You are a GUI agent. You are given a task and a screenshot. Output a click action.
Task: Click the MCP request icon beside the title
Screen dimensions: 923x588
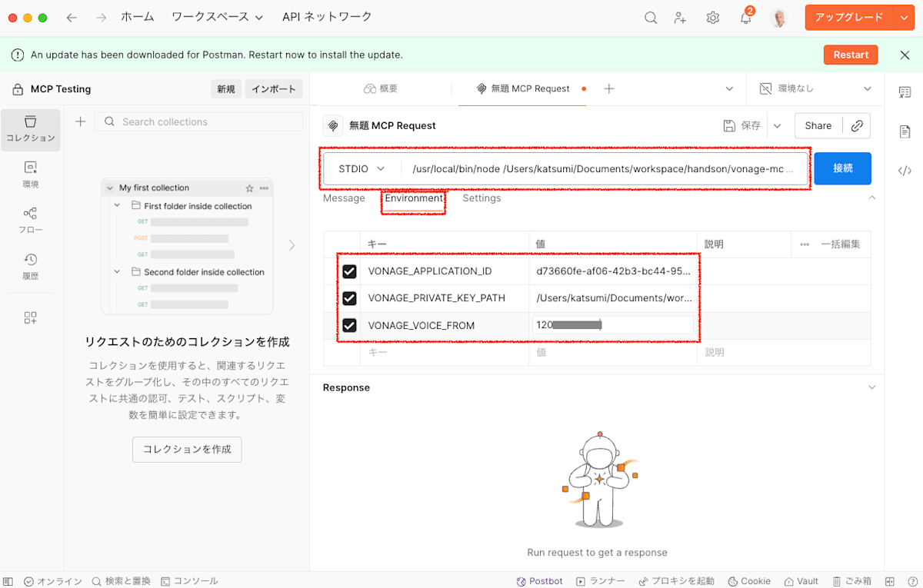[333, 125]
